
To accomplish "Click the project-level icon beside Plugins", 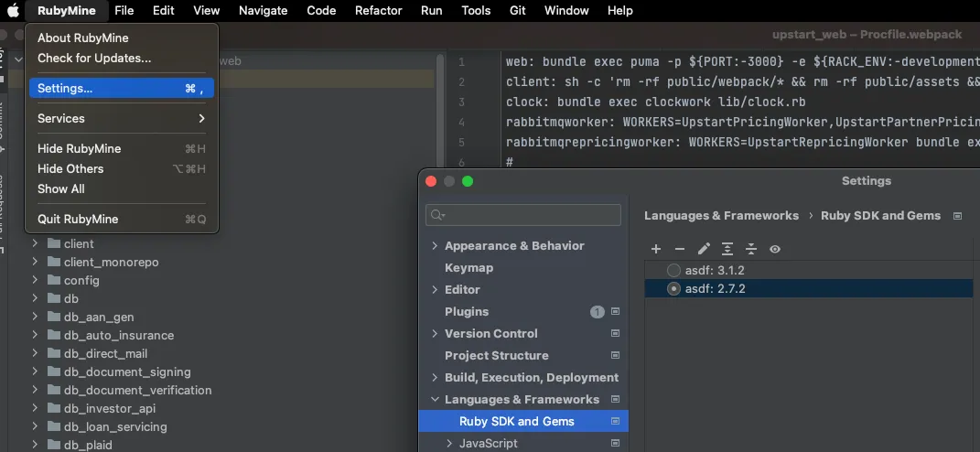I will coord(615,311).
